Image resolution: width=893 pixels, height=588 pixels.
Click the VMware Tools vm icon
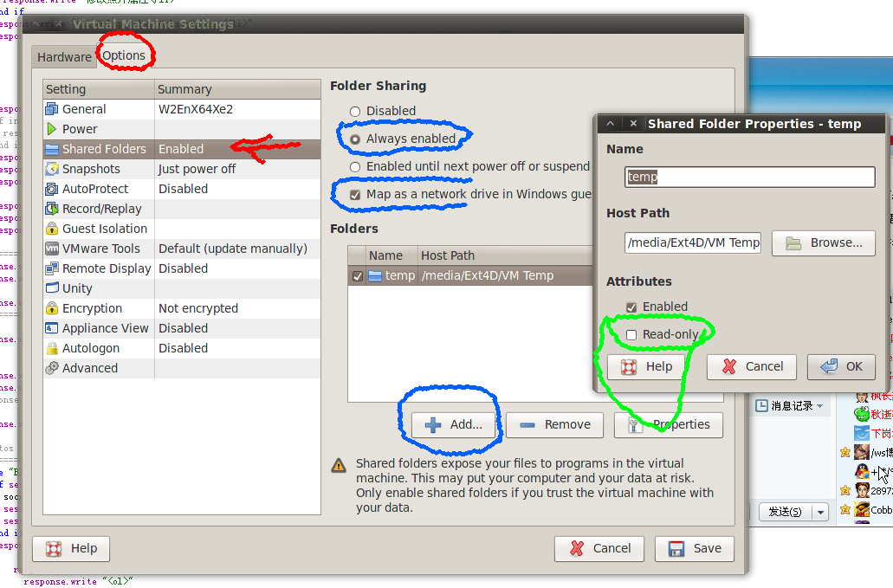(x=52, y=249)
